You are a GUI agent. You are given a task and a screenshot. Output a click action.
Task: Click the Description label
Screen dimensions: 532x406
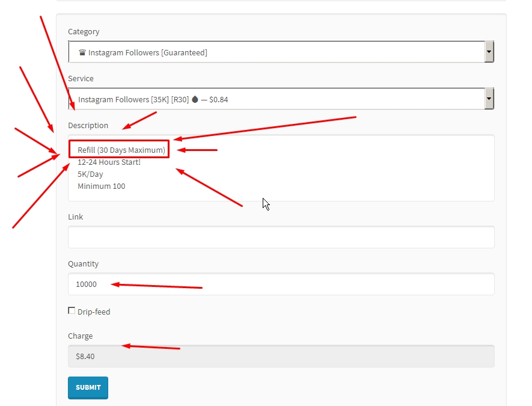(x=88, y=126)
